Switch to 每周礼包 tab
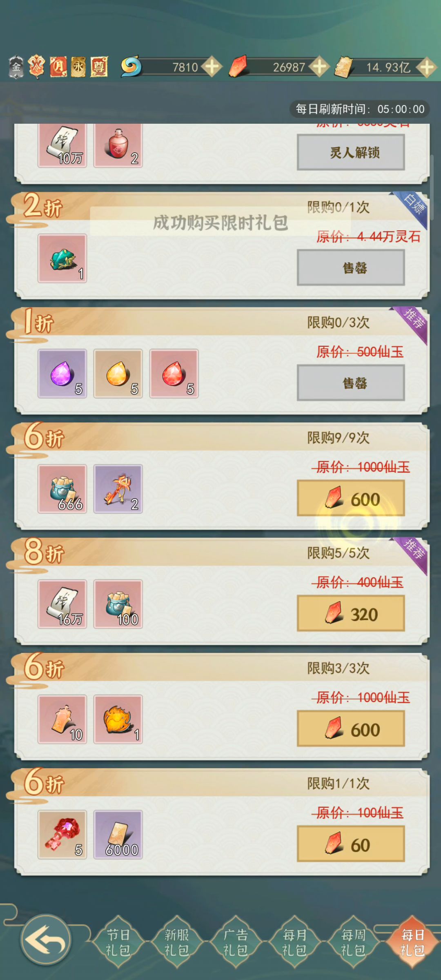This screenshot has width=441, height=980. 353,942
